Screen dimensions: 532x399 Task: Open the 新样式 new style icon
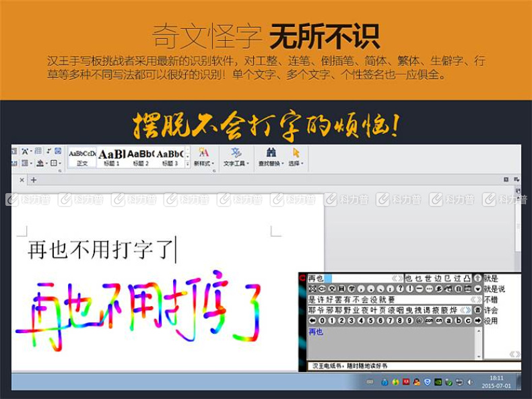[x=203, y=152]
